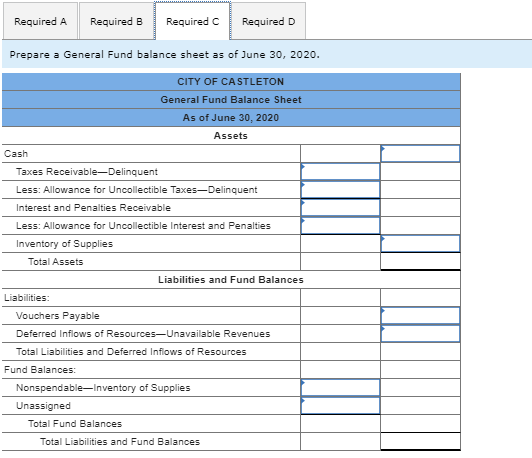Viewport: 532px width, 458px height.
Task: Click Allowance for Uncollectible Interest and Penalties cell
Action: tap(340, 226)
